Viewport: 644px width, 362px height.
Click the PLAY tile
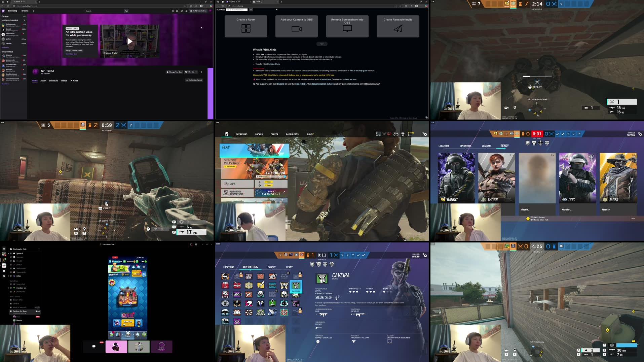pos(254,151)
